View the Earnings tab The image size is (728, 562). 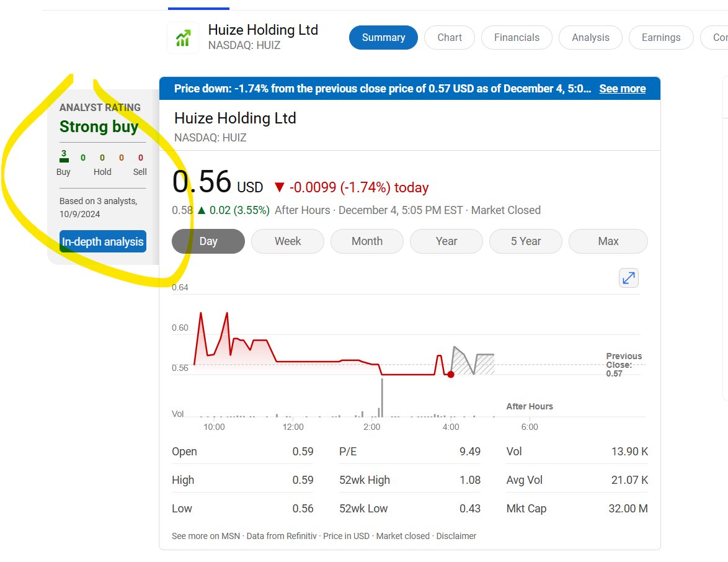660,38
